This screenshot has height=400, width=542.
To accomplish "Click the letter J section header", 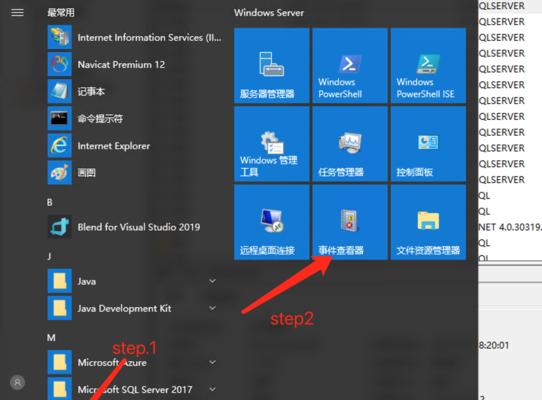I will click(49, 257).
